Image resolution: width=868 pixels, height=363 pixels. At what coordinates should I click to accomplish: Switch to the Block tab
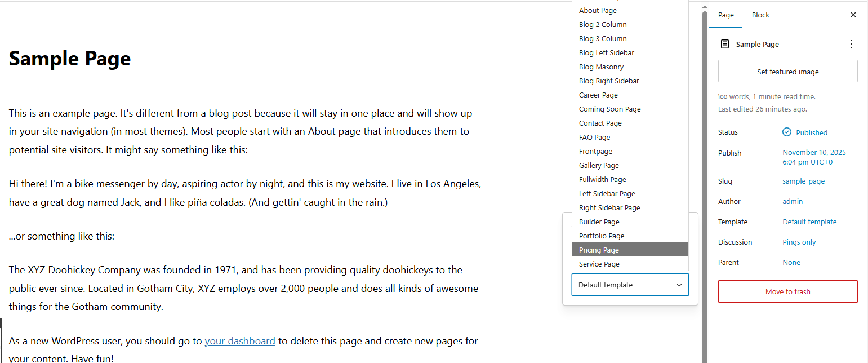pos(760,15)
